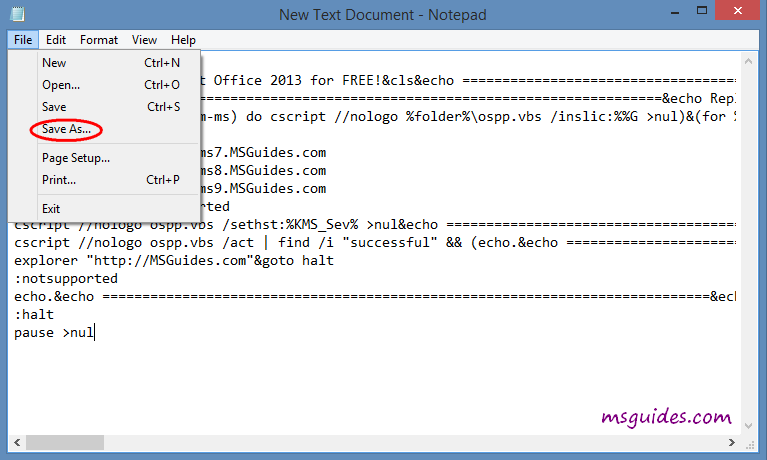This screenshot has height=460, width=767.
Task: Choose Open... from the File menu
Action: click(x=104, y=85)
